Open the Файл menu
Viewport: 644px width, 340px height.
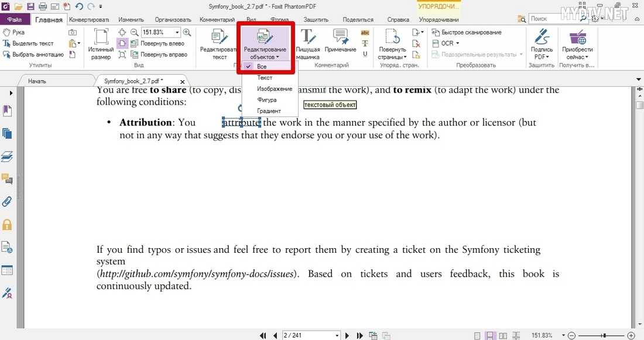click(x=15, y=19)
